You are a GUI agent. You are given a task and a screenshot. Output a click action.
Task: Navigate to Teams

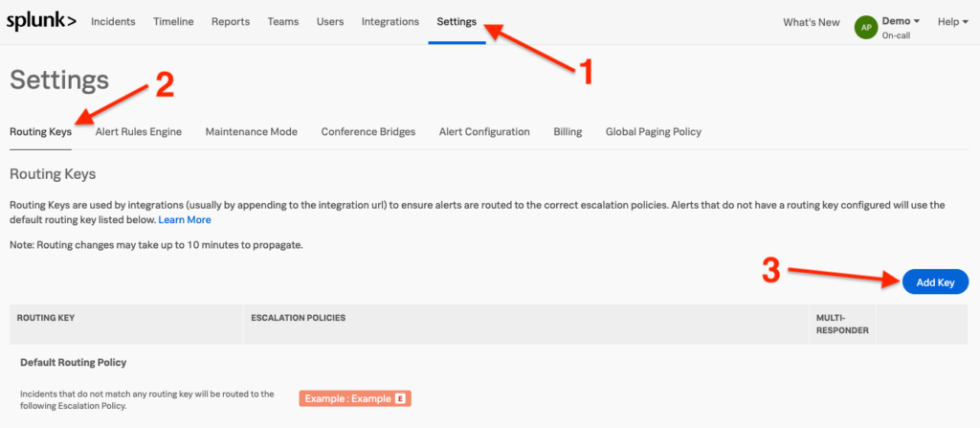tap(282, 22)
